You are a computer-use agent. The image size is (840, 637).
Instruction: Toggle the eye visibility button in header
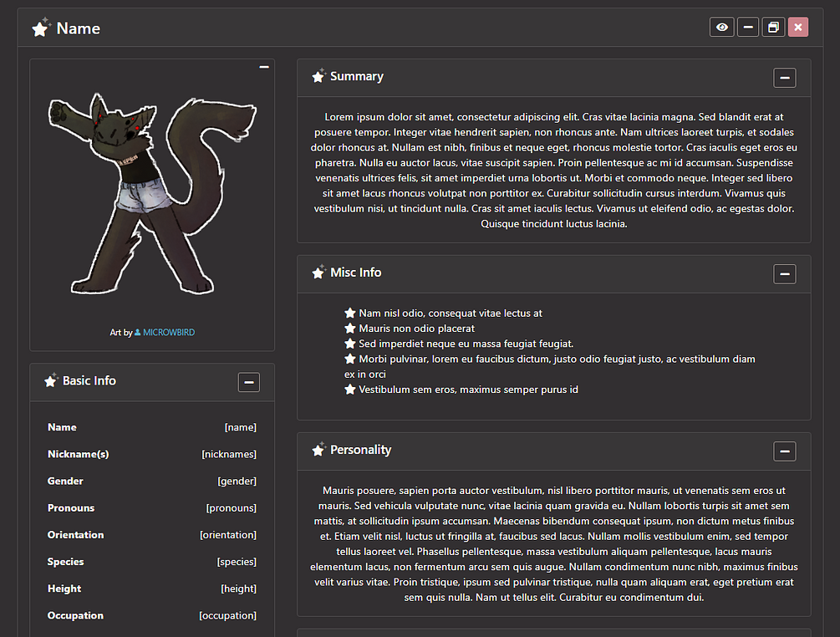721,28
